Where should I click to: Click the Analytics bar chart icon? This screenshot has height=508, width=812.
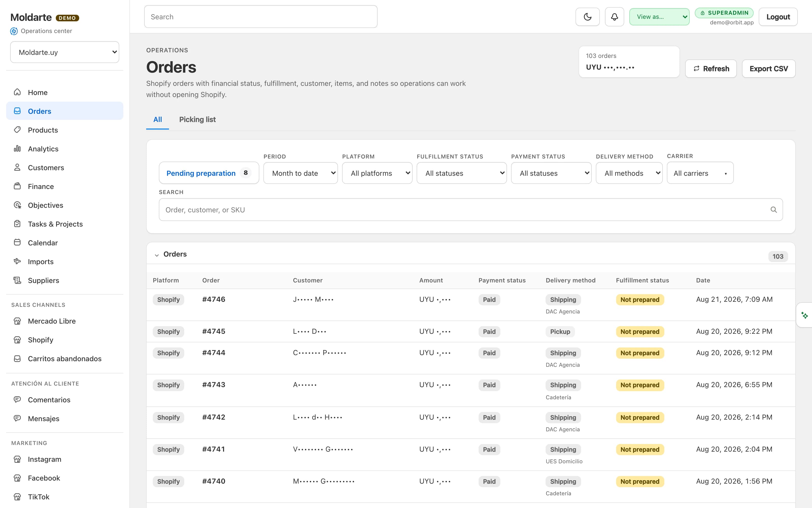coord(17,149)
